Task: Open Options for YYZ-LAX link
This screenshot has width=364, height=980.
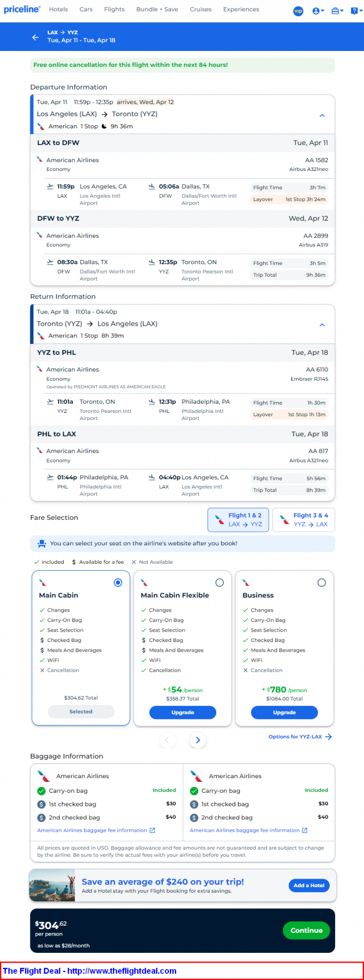Action: 300,736
